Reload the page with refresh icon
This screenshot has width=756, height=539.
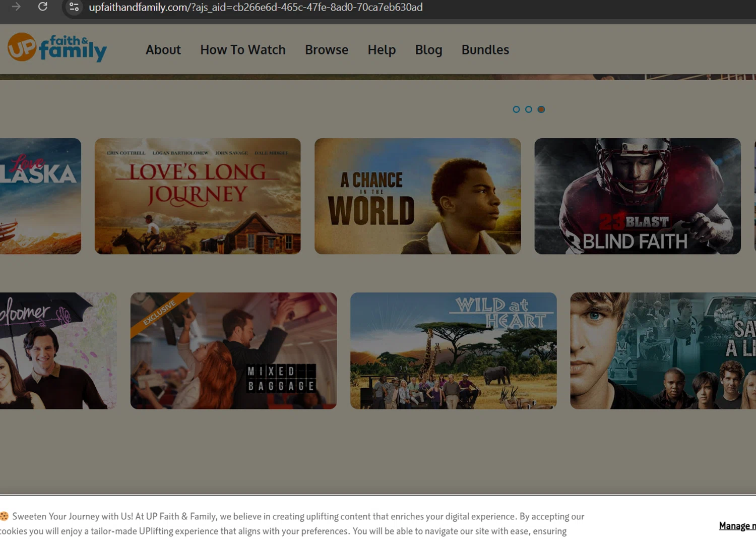point(43,7)
